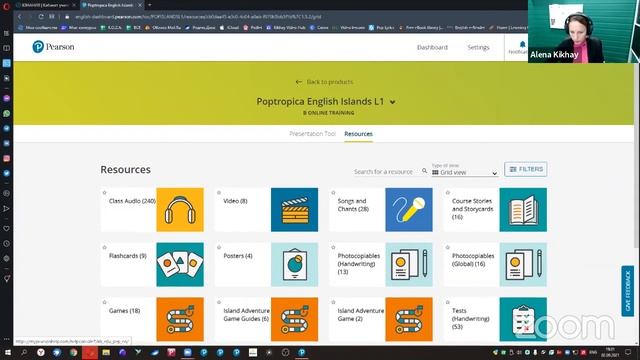Select the Resources tab
This screenshot has height=360, width=640.
[x=358, y=134]
